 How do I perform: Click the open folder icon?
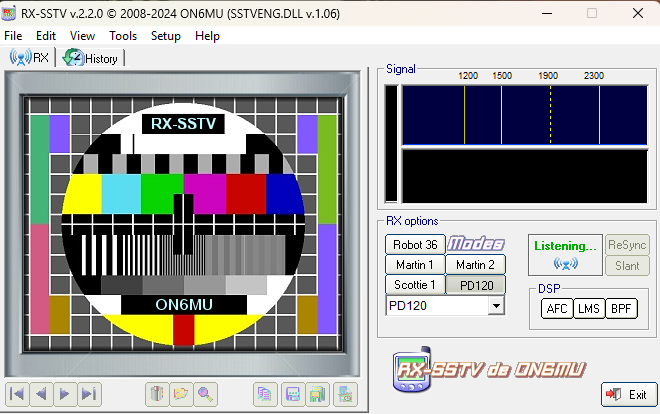[x=180, y=394]
